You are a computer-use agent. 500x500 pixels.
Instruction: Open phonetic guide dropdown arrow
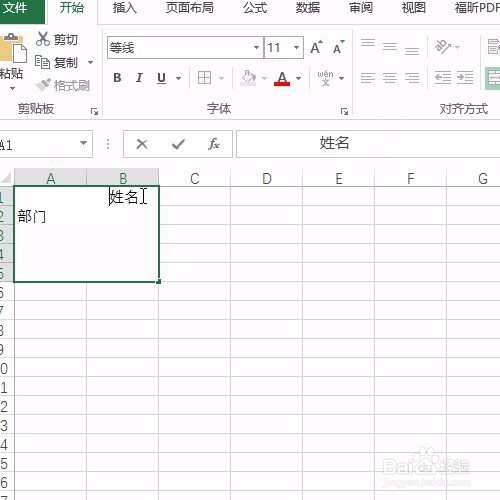(x=341, y=79)
